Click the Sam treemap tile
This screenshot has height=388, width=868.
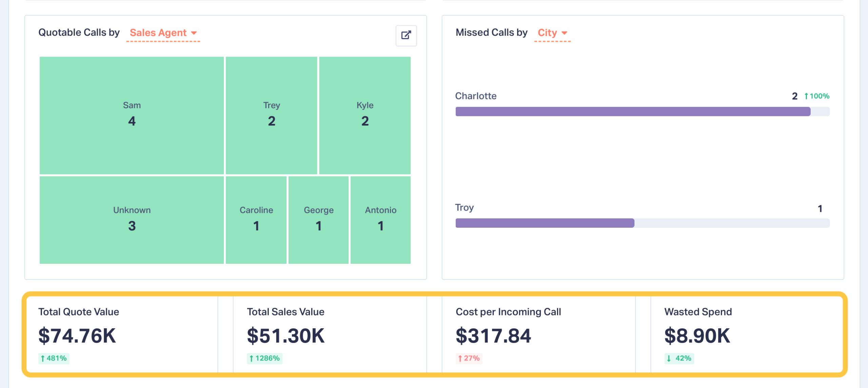point(132,115)
